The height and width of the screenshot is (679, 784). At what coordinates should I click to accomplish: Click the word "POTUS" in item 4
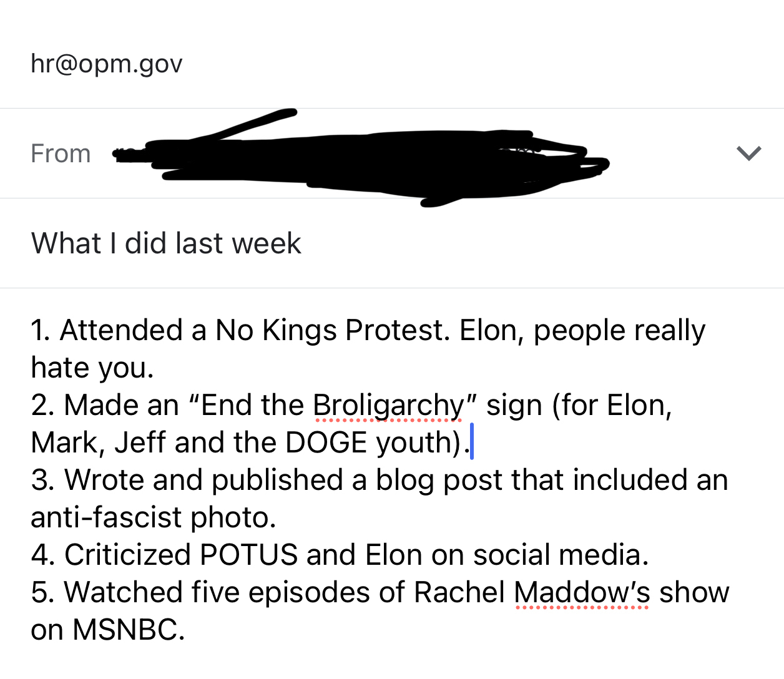[x=248, y=555]
